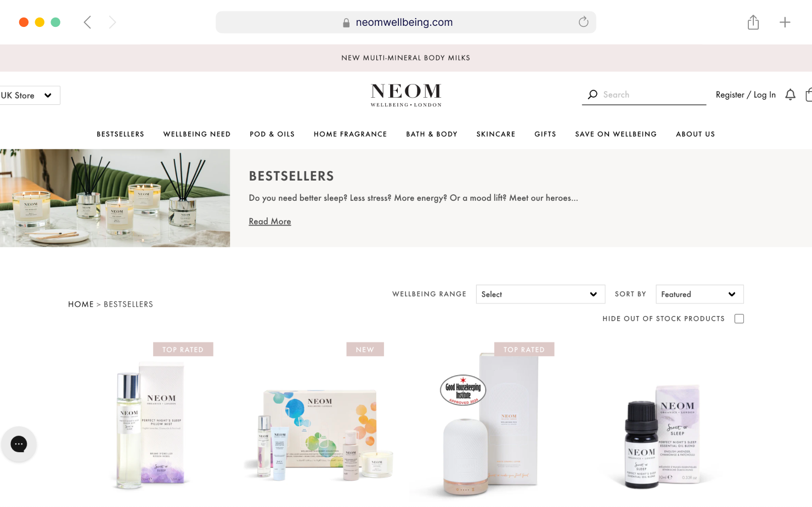Click the notification bell icon
Viewport: 812px width, 507px height.
[x=790, y=94]
